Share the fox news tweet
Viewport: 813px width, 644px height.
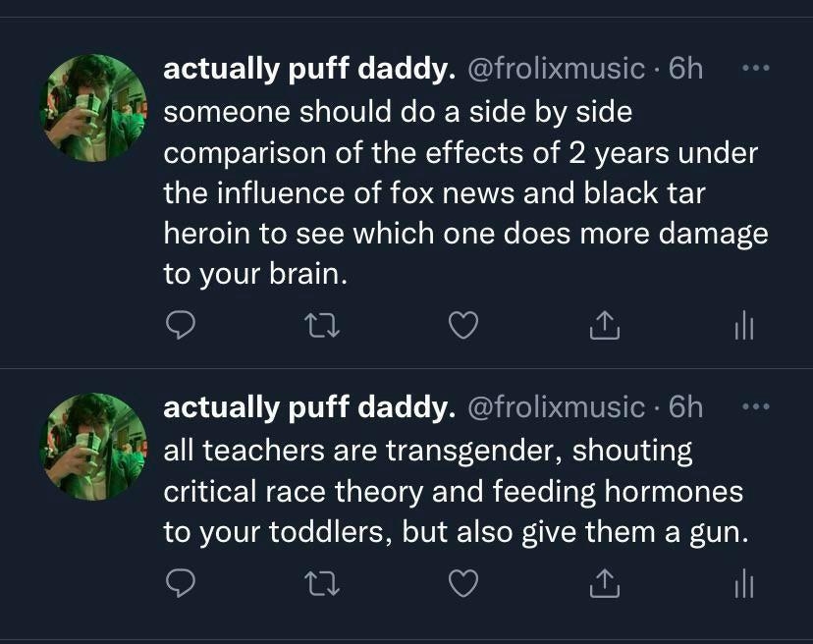click(x=605, y=325)
